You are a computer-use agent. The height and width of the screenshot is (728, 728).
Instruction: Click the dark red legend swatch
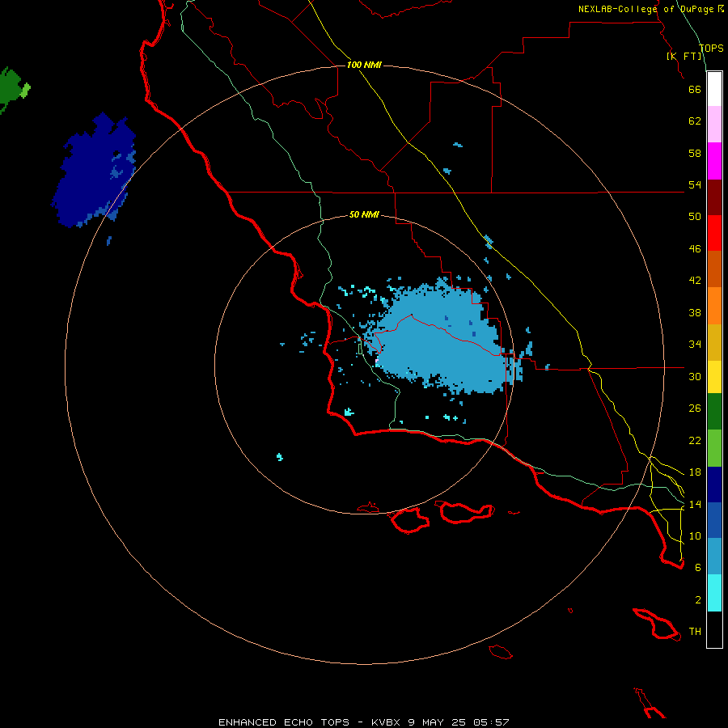[x=714, y=198]
